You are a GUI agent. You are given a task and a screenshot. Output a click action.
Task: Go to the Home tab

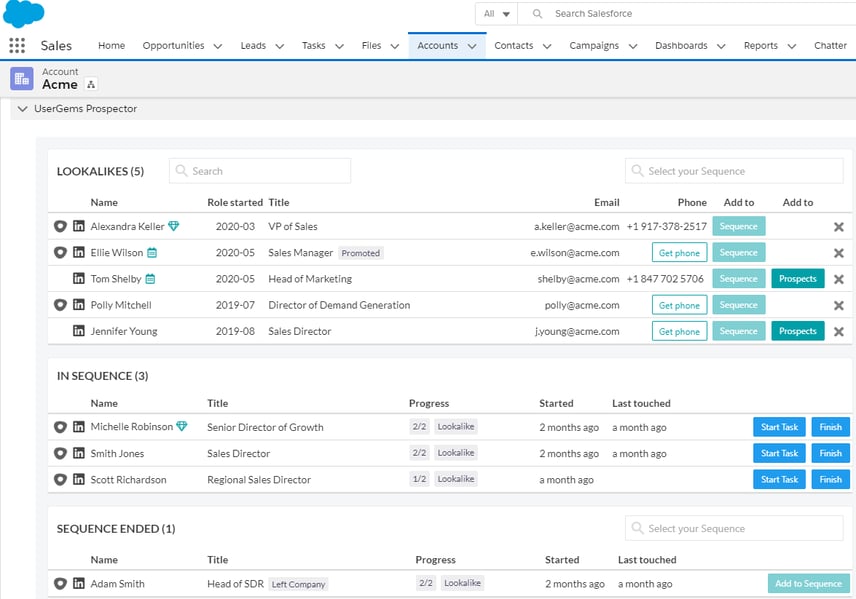tap(111, 45)
